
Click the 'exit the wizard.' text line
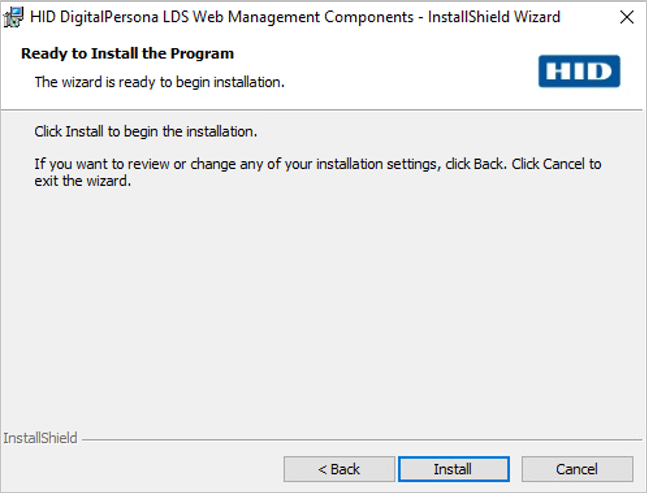[83, 183]
